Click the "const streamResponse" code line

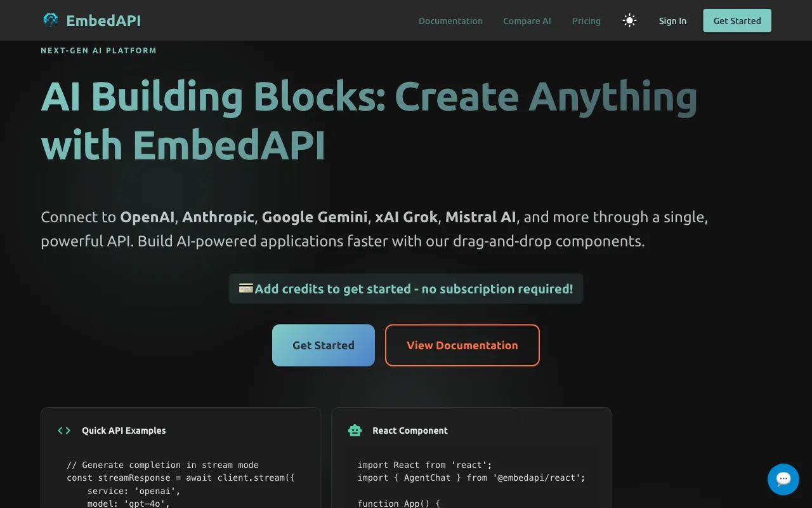coord(181,478)
